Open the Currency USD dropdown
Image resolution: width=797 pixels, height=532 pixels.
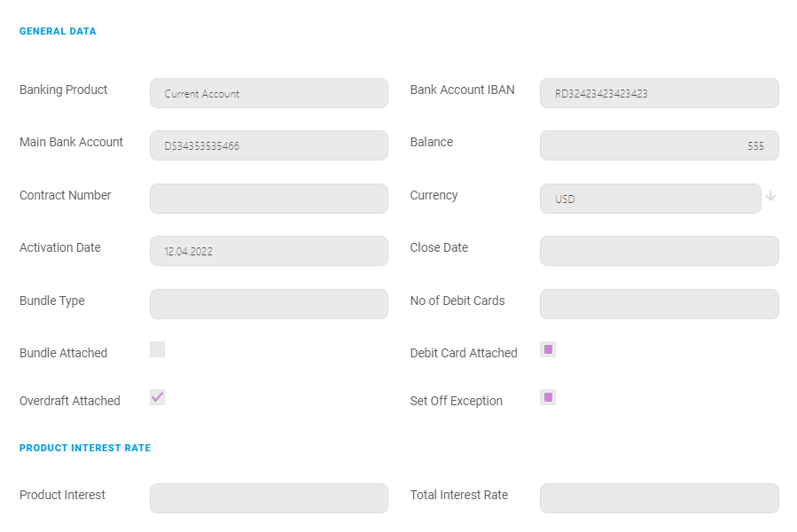point(650,199)
